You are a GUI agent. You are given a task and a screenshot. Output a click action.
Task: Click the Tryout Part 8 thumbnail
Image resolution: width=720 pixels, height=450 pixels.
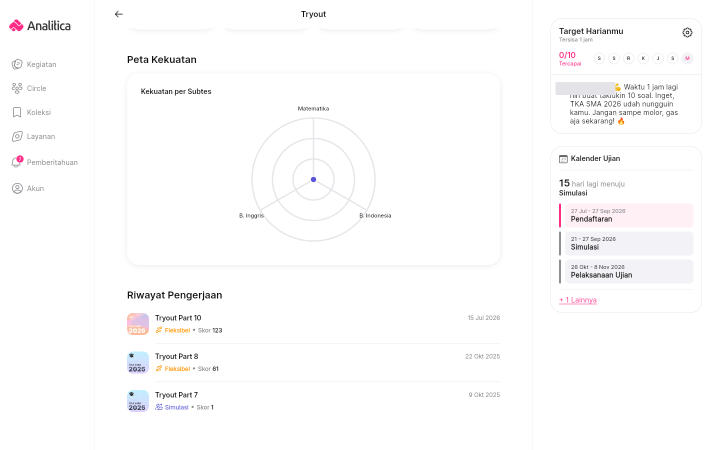coord(138,363)
